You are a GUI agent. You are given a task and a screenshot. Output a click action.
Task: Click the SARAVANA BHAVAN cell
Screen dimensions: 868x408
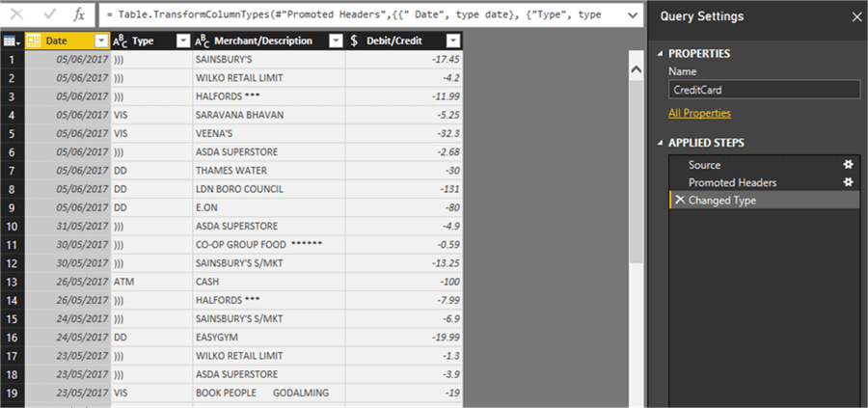click(x=269, y=115)
